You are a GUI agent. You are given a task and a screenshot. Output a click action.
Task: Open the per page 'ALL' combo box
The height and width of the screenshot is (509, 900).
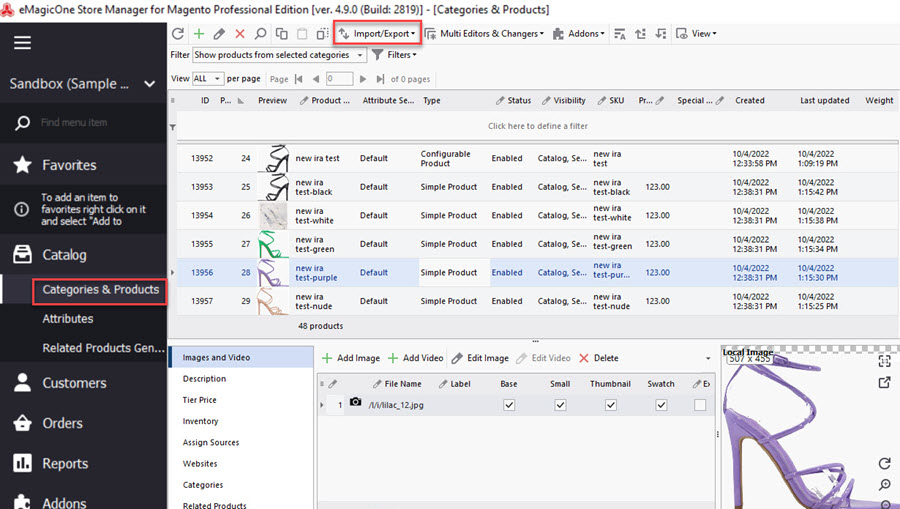(208, 79)
